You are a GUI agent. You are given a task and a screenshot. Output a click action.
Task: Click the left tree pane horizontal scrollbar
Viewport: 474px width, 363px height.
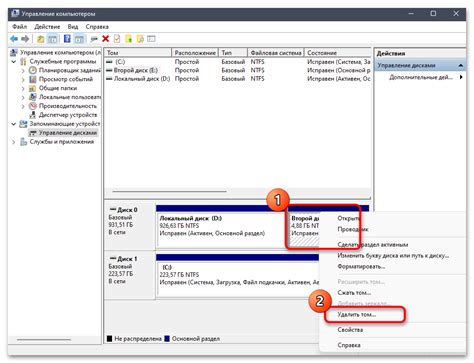pos(44,340)
